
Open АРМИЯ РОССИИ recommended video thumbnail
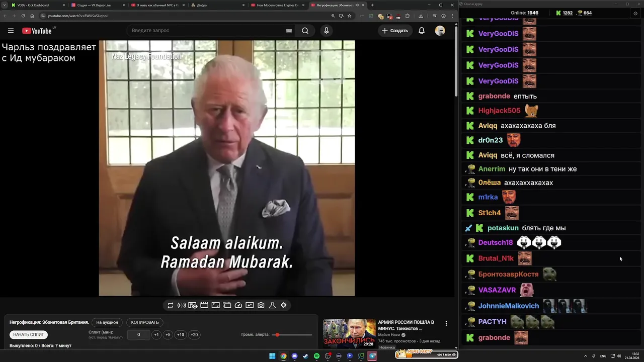(x=349, y=333)
